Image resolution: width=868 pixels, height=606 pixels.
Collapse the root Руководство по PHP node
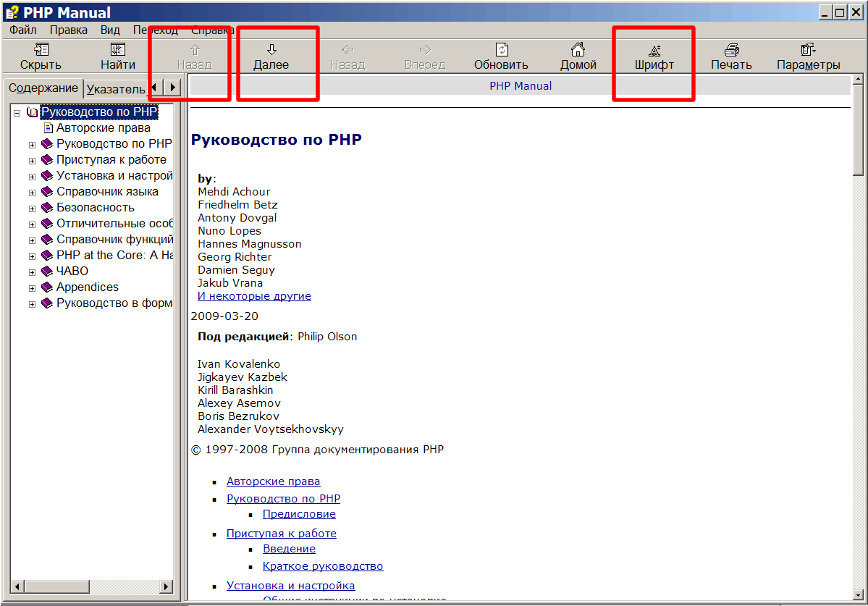point(17,113)
